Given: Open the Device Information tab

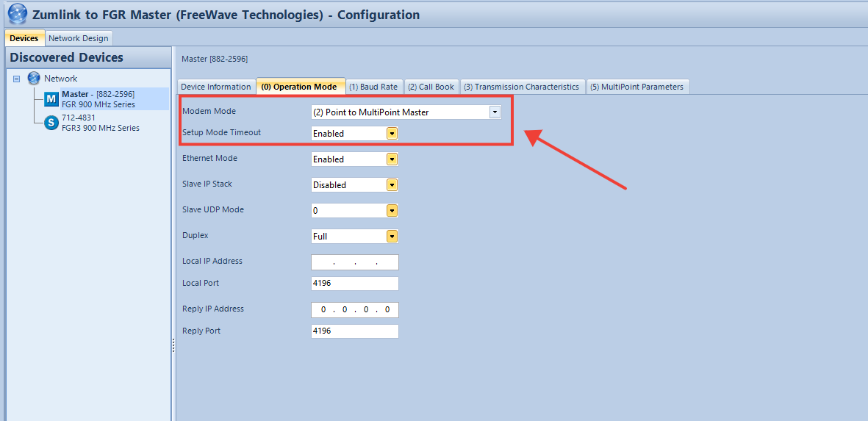Looking at the screenshot, I should coord(216,87).
